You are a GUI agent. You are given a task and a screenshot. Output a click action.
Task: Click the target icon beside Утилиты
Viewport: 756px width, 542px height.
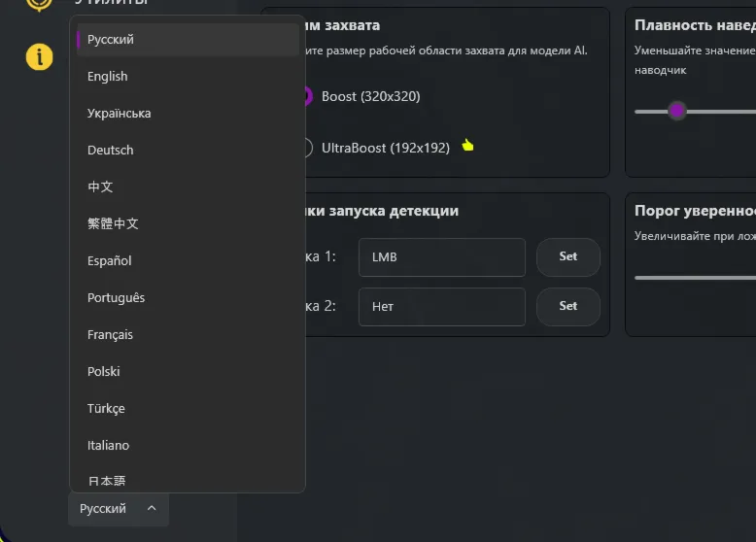[39, 4]
